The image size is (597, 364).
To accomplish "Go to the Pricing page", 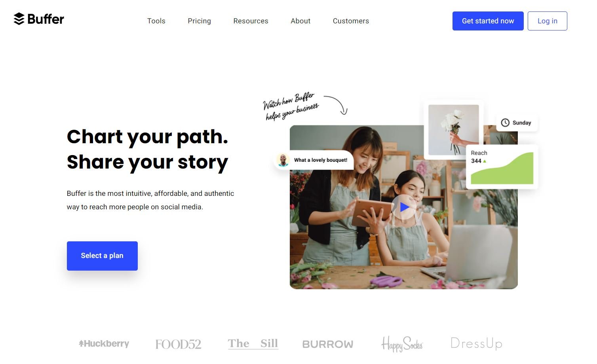I will (199, 21).
